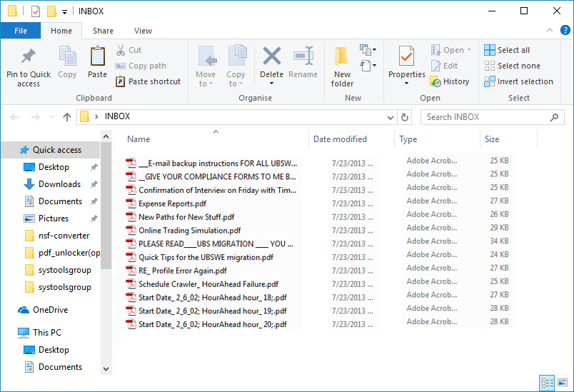Screen dimensions: 574x392
Task: Open the Recent locations dropdown arrow
Action: click(52, 117)
